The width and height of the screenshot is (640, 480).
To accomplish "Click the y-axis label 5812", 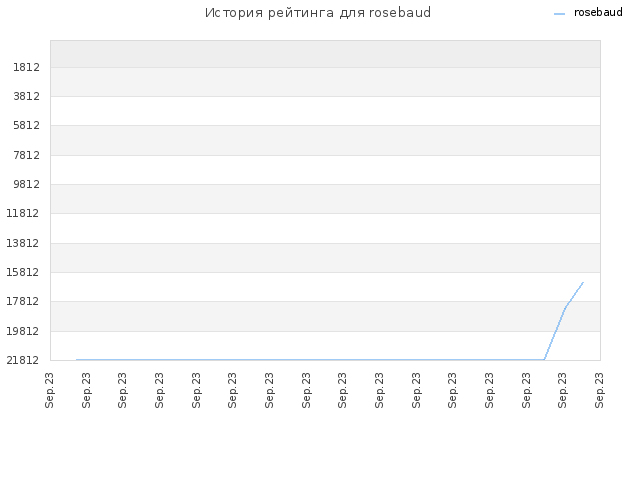I will click(x=27, y=125).
